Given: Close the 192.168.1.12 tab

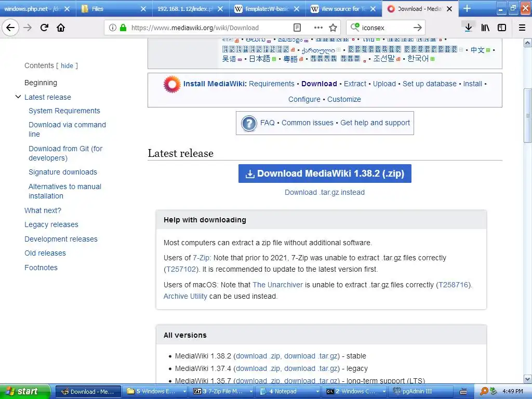Looking at the screenshot, I should tap(220, 9).
